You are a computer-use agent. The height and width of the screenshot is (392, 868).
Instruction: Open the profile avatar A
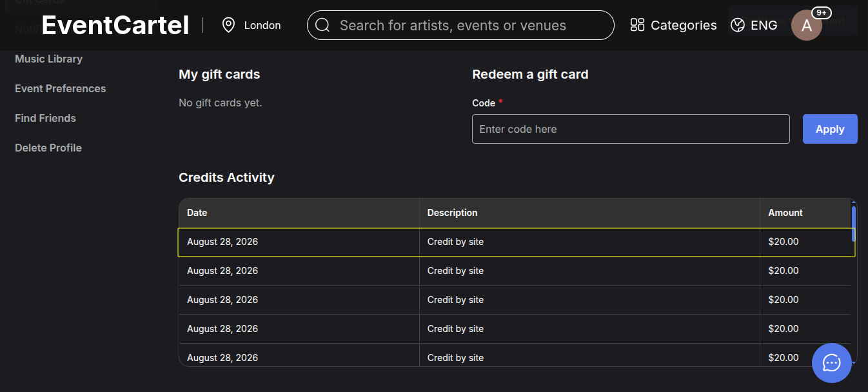[806, 26]
